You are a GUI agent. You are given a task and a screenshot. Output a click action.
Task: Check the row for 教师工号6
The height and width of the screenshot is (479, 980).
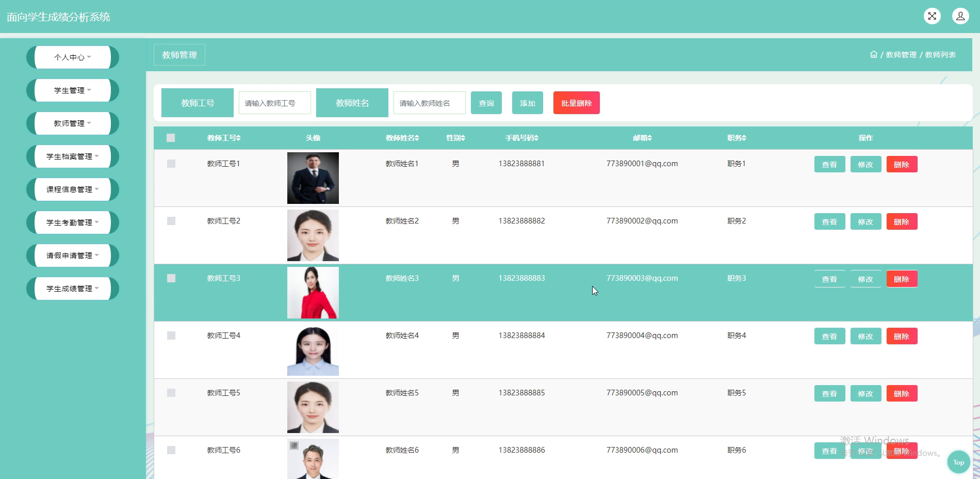pos(171,450)
